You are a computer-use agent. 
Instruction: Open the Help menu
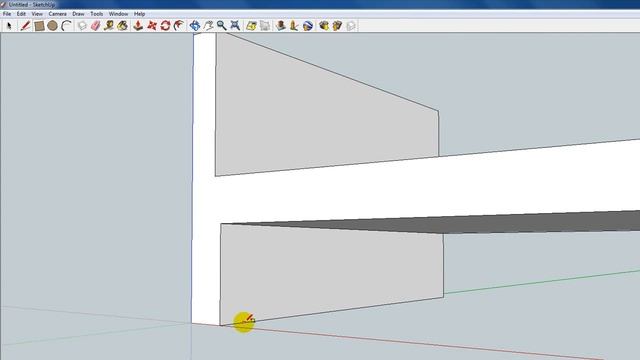click(140, 14)
